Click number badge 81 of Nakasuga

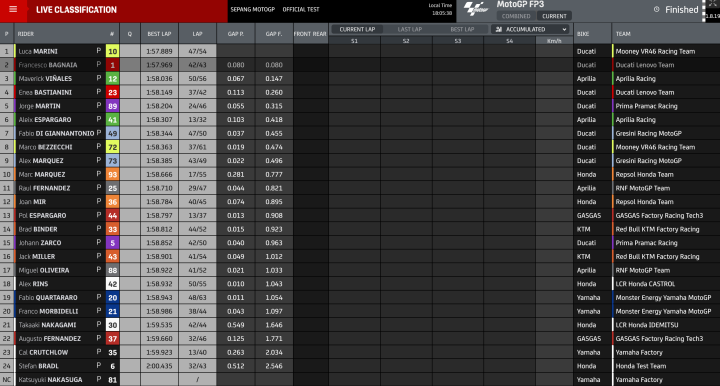(112, 380)
